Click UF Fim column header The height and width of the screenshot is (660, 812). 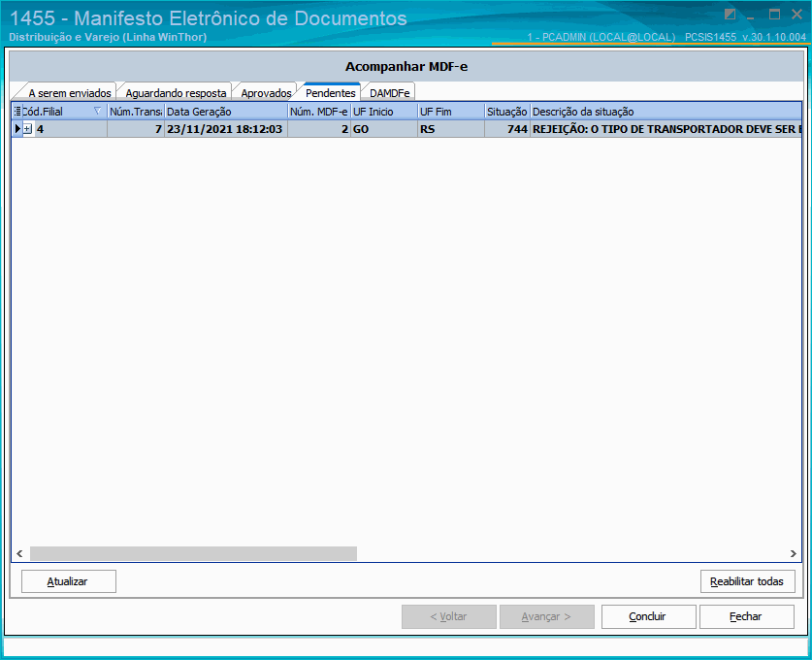click(x=451, y=112)
